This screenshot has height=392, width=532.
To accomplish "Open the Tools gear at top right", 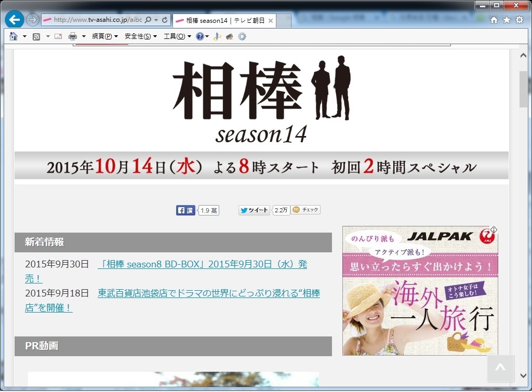I will click(x=520, y=20).
